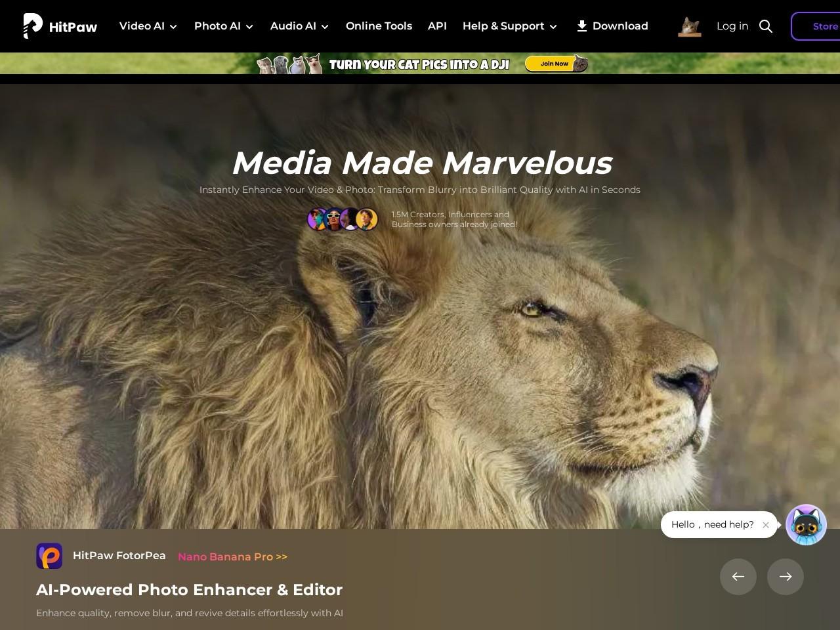
Task: Go to previous slide with left arrow
Action: (x=738, y=577)
